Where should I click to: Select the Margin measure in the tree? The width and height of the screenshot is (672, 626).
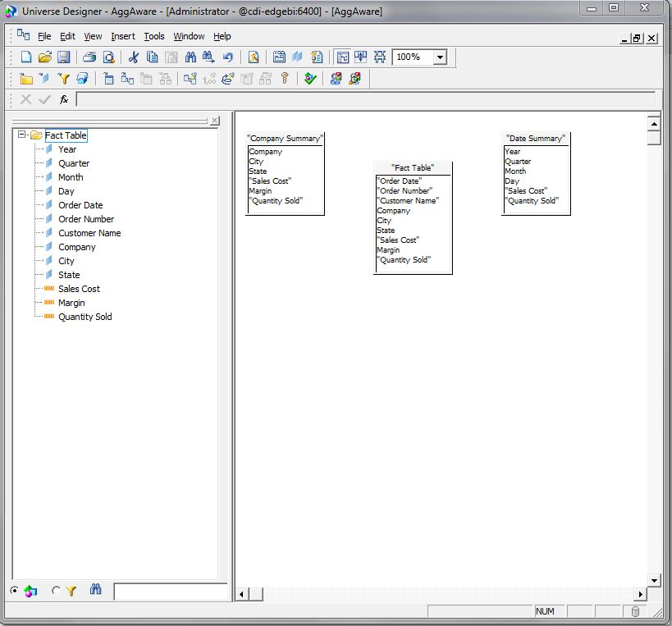[x=71, y=303]
